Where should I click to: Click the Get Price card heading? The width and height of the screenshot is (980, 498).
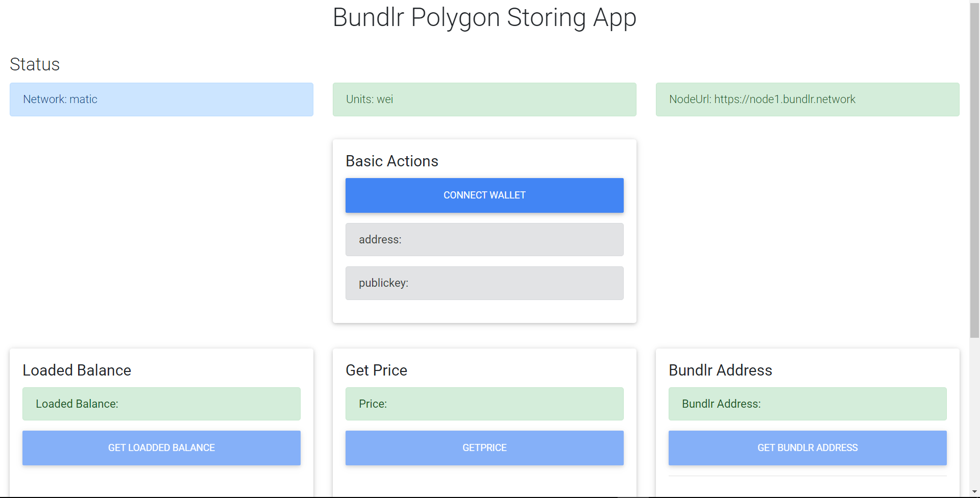[x=377, y=370]
